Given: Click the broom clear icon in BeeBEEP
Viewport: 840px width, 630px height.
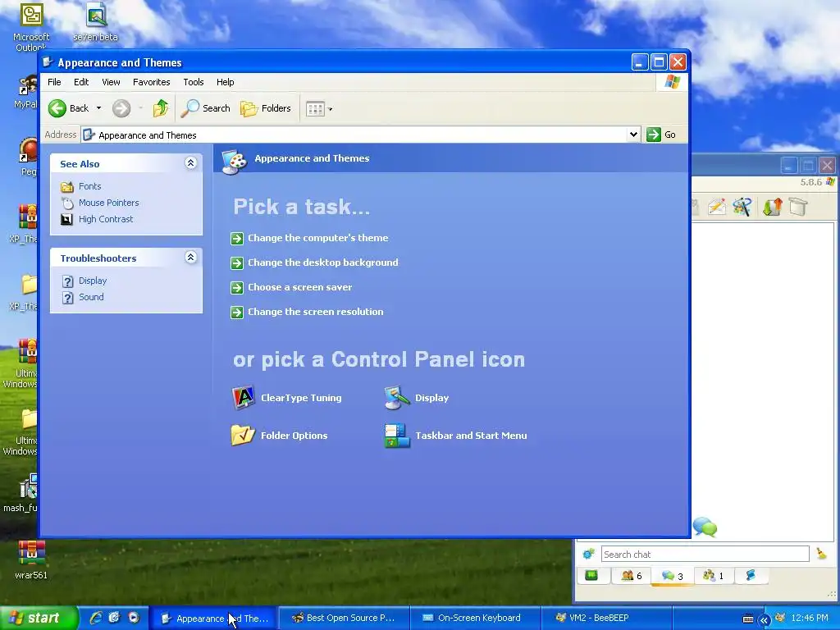Looking at the screenshot, I should [821, 554].
